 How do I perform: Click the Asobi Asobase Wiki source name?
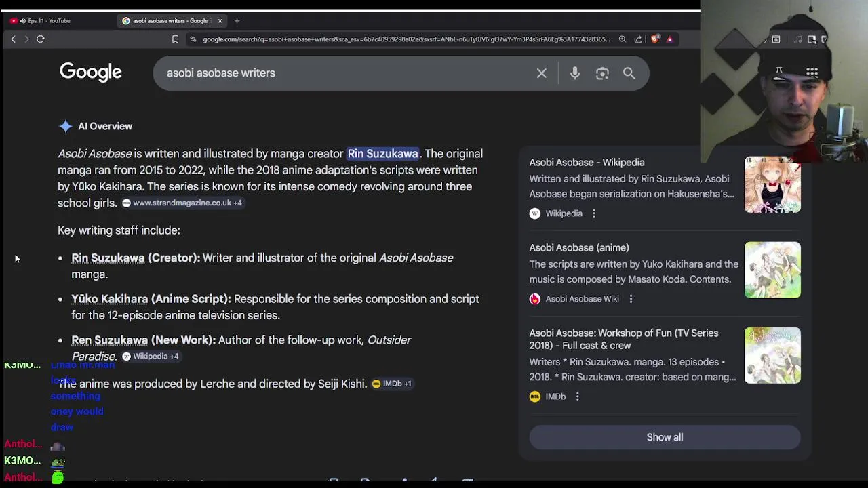pyautogui.click(x=583, y=299)
